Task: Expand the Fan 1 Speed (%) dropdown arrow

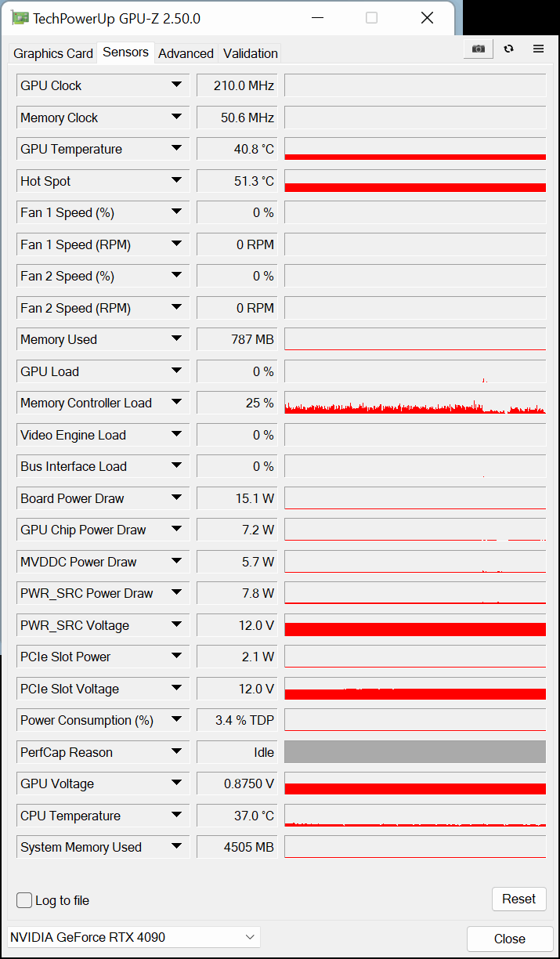Action: 177,212
